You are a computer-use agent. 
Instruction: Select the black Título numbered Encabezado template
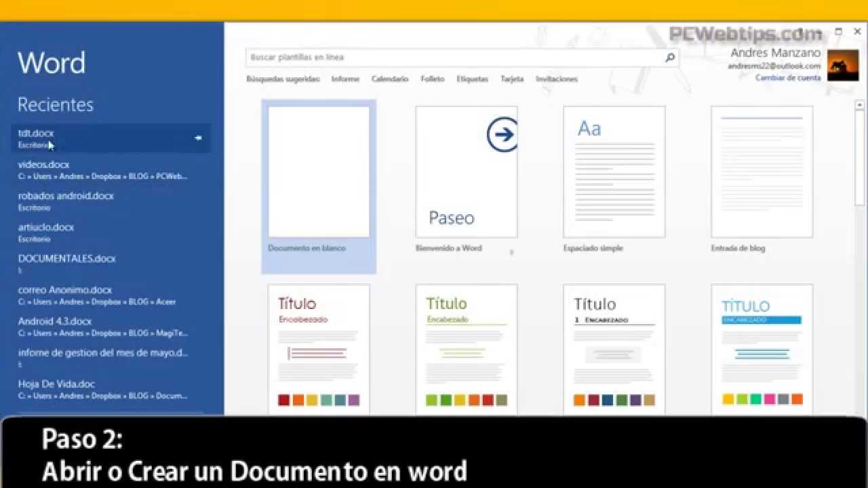[x=614, y=349]
